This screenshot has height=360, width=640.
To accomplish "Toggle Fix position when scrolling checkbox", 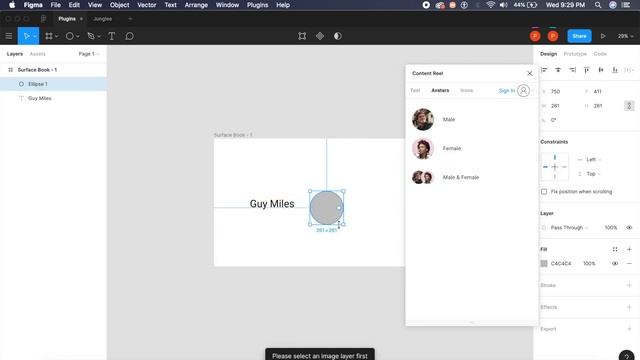I will [544, 191].
